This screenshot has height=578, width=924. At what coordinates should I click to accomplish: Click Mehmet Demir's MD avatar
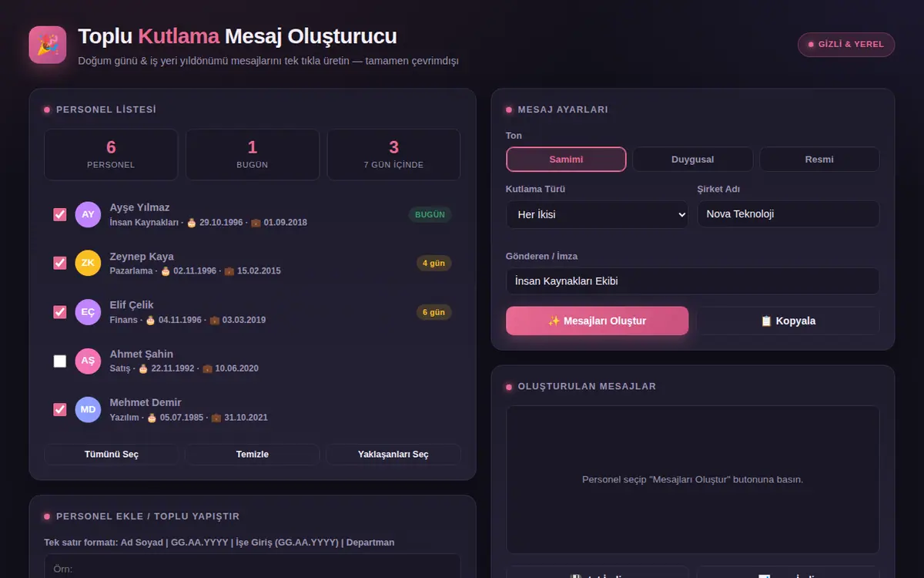pyautogui.click(x=88, y=409)
